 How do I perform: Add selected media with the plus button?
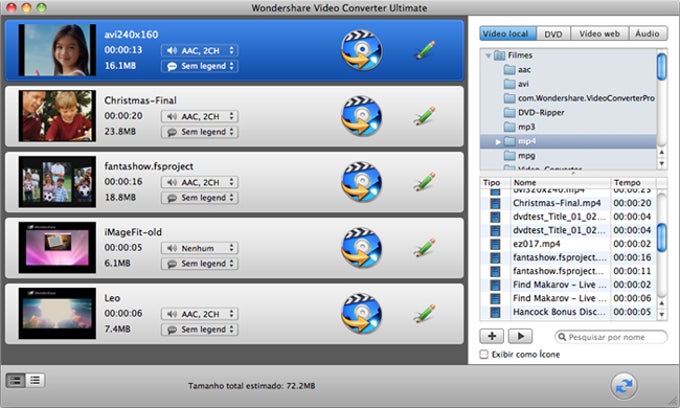click(x=492, y=336)
